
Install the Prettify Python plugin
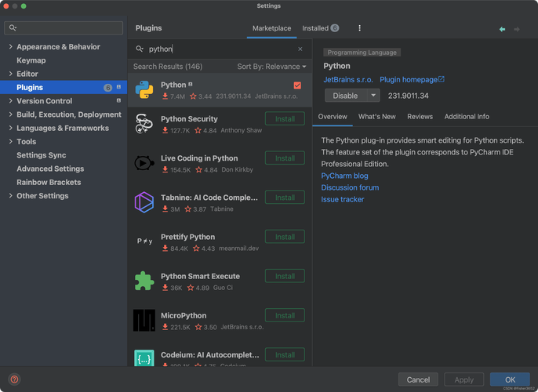(x=285, y=237)
